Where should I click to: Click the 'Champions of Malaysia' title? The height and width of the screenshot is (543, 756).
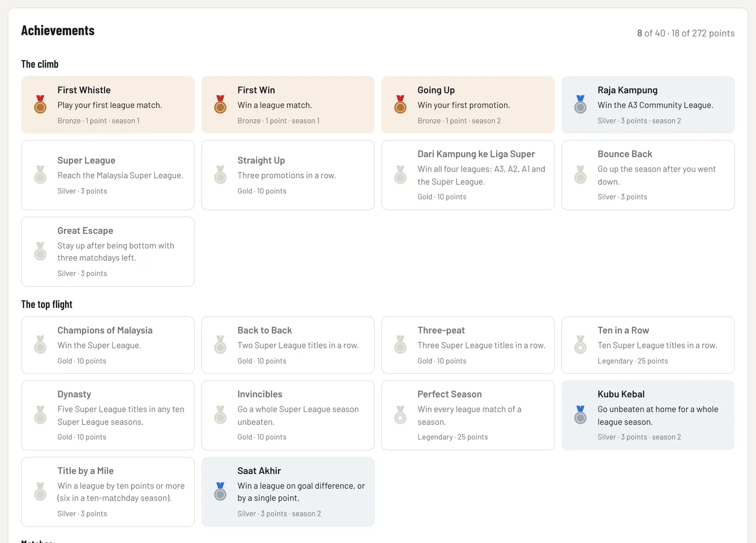tap(105, 330)
